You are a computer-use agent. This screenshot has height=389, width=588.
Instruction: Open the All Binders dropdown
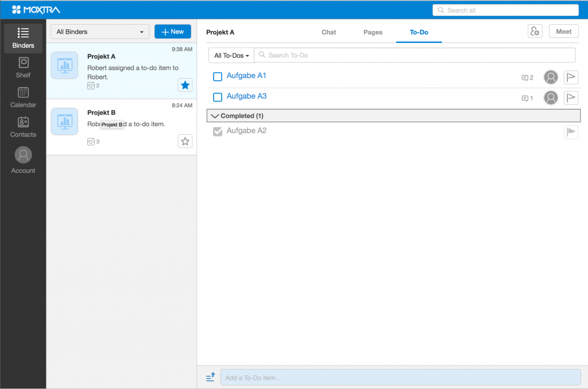(100, 32)
